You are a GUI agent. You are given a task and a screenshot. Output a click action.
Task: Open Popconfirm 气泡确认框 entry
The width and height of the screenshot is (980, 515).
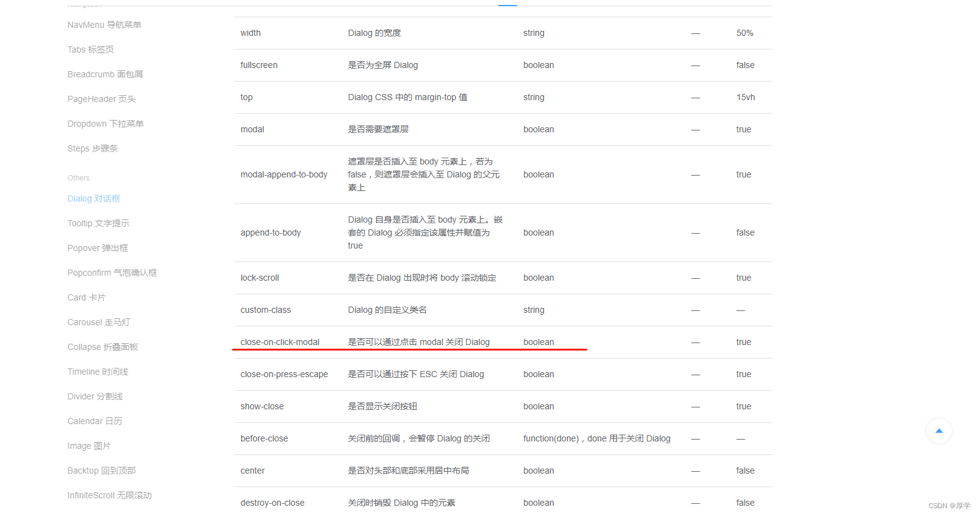click(112, 273)
